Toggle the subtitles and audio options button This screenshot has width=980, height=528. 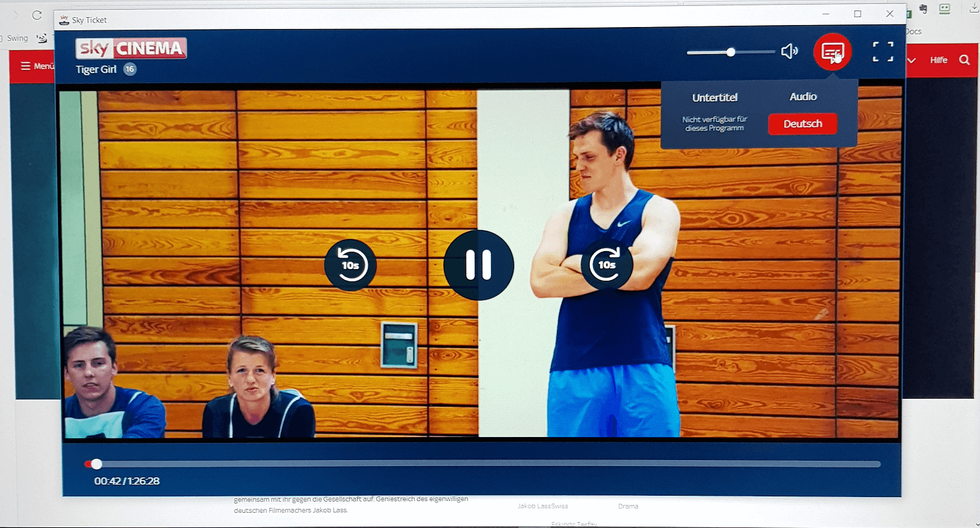[832, 51]
